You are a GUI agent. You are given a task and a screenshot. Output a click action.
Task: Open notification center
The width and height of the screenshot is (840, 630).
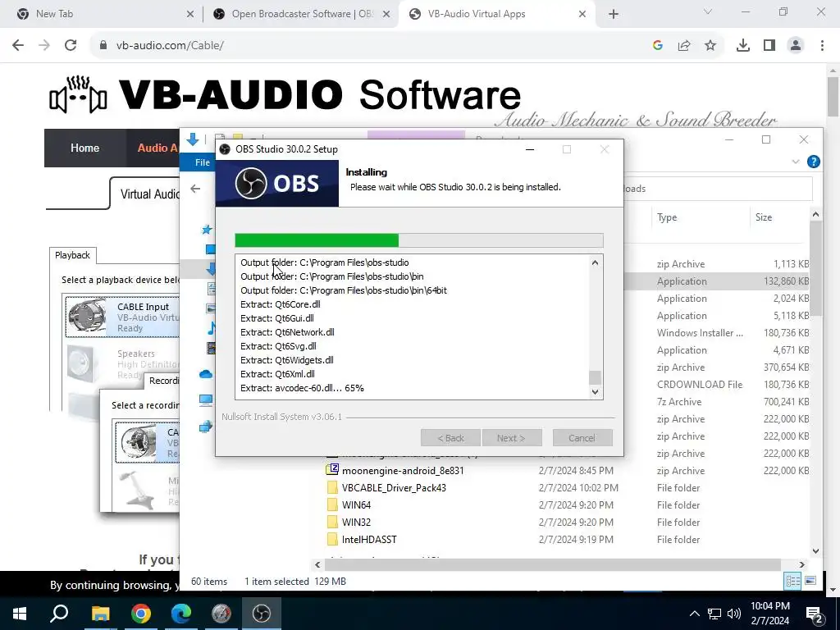point(815,615)
